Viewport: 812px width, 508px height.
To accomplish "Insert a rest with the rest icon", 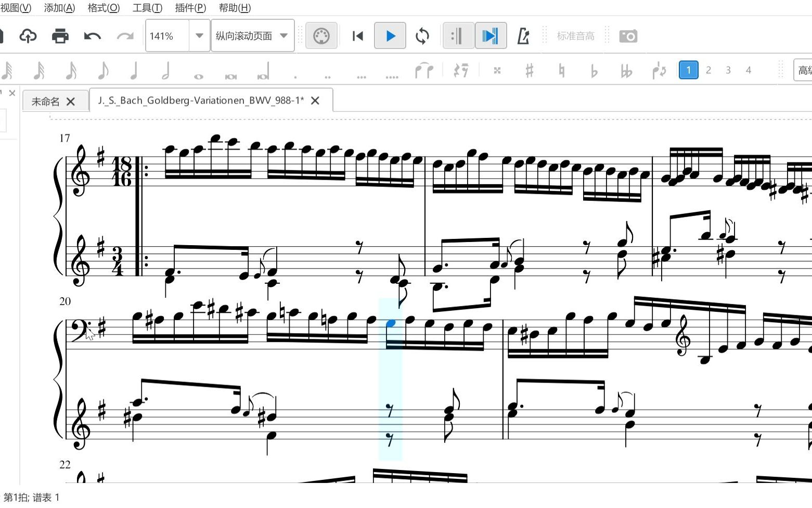I will [460, 70].
